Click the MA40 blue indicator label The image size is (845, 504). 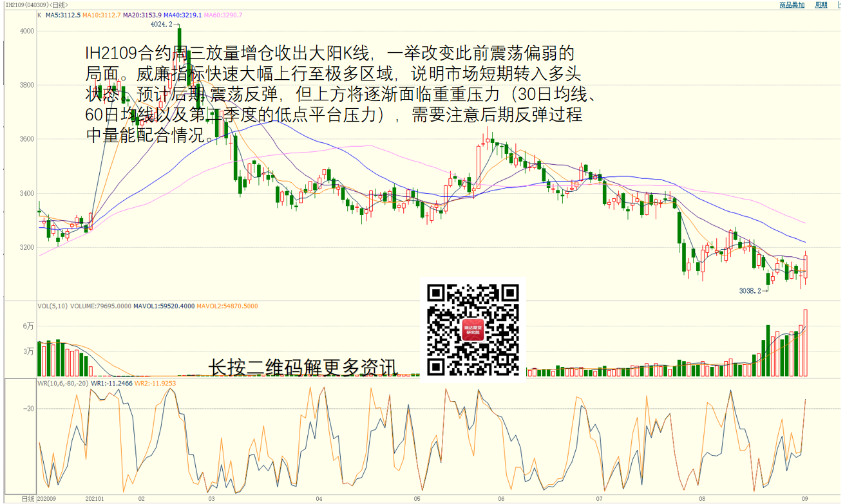coord(184,15)
